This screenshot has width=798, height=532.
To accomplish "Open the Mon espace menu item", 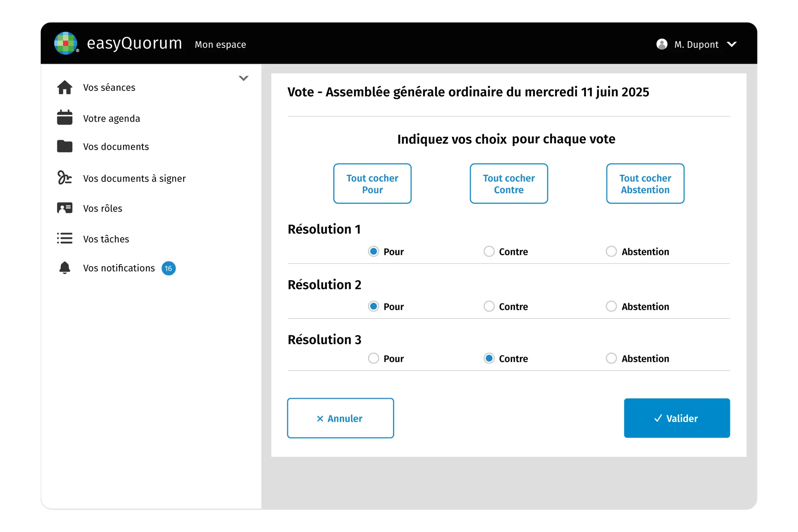I will point(220,45).
